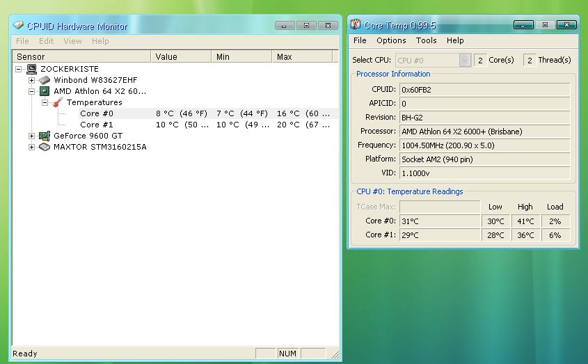Select the ZOCKERKISTE tree label

pyautogui.click(x=70, y=69)
